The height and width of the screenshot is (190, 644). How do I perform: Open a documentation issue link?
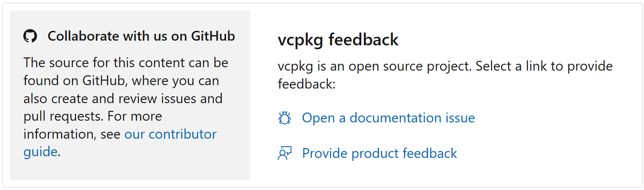tap(388, 118)
